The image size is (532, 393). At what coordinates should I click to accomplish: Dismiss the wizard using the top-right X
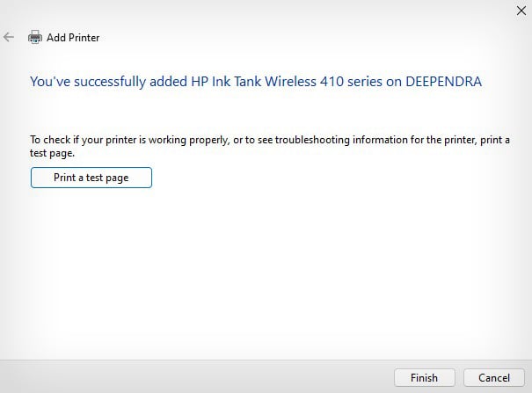point(521,11)
